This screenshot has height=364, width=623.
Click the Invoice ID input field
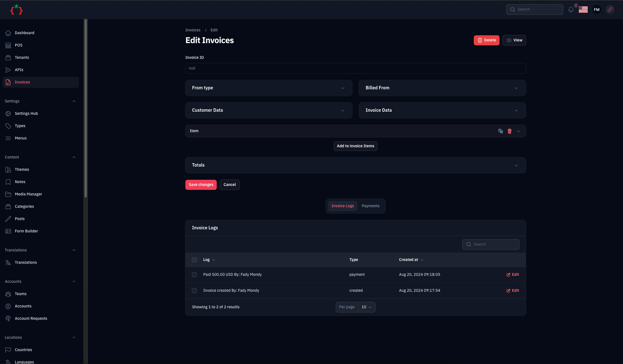(355, 68)
